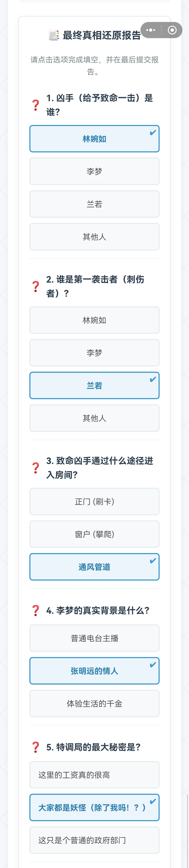Select 这只是个普通的政府部门 answer
Image resolution: width=189 pixels, height=868 pixels.
[94, 840]
